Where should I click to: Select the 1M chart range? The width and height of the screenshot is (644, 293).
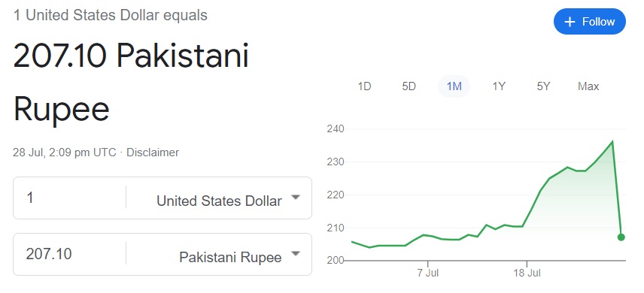click(x=454, y=86)
